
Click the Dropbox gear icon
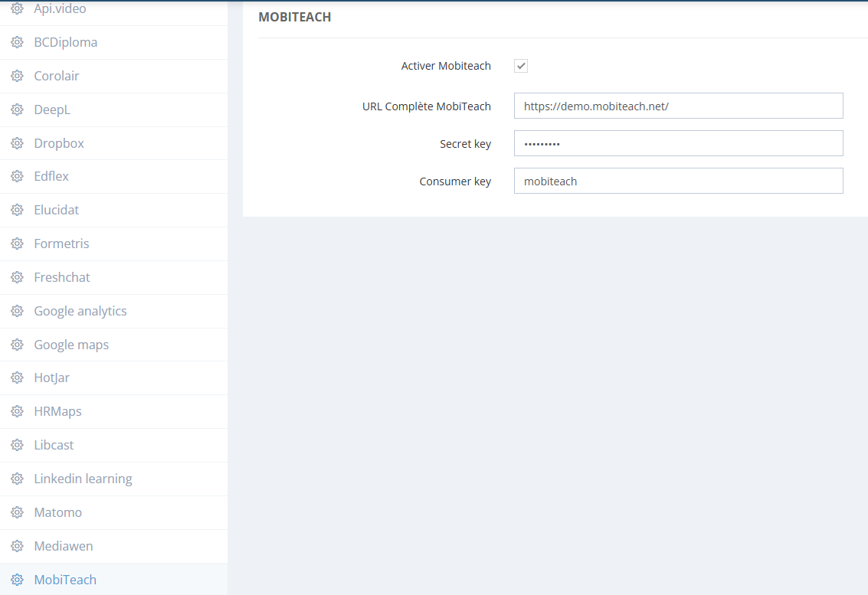coord(17,144)
